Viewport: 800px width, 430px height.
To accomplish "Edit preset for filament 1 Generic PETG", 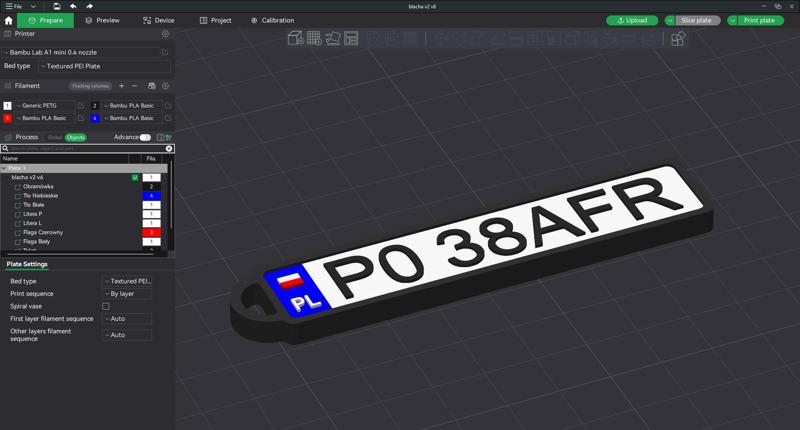I will 81,106.
